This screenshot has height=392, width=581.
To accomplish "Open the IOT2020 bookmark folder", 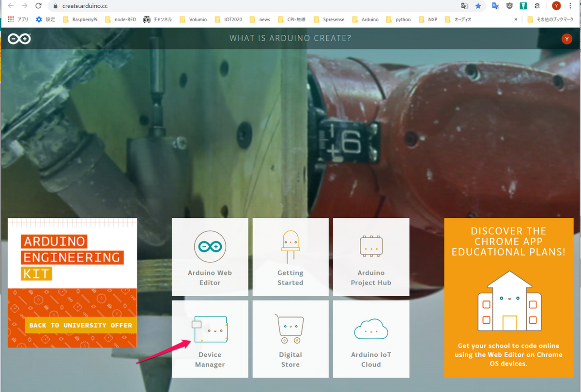I will [228, 20].
